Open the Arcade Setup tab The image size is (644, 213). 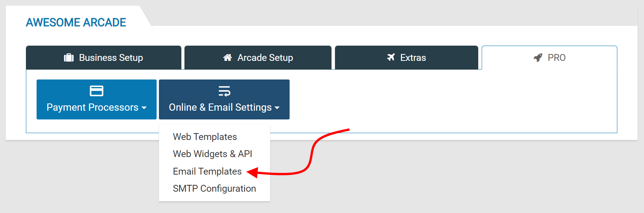coord(258,57)
